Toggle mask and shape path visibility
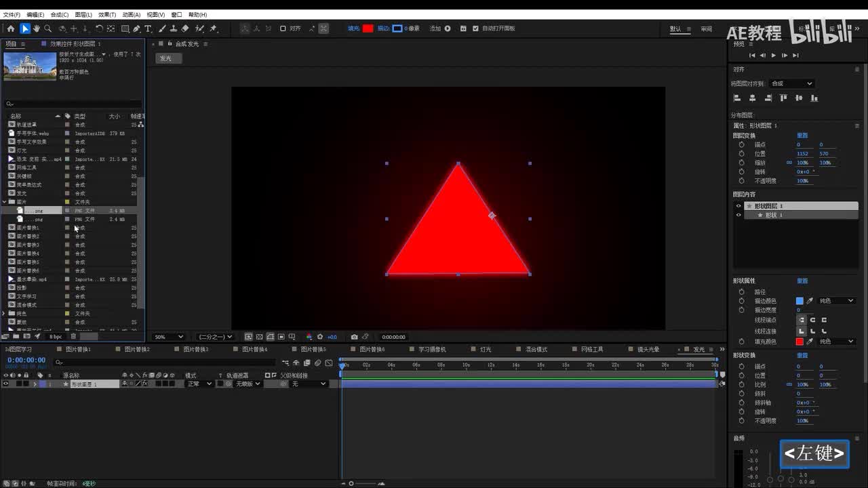This screenshot has height=488, width=868. coord(270,337)
